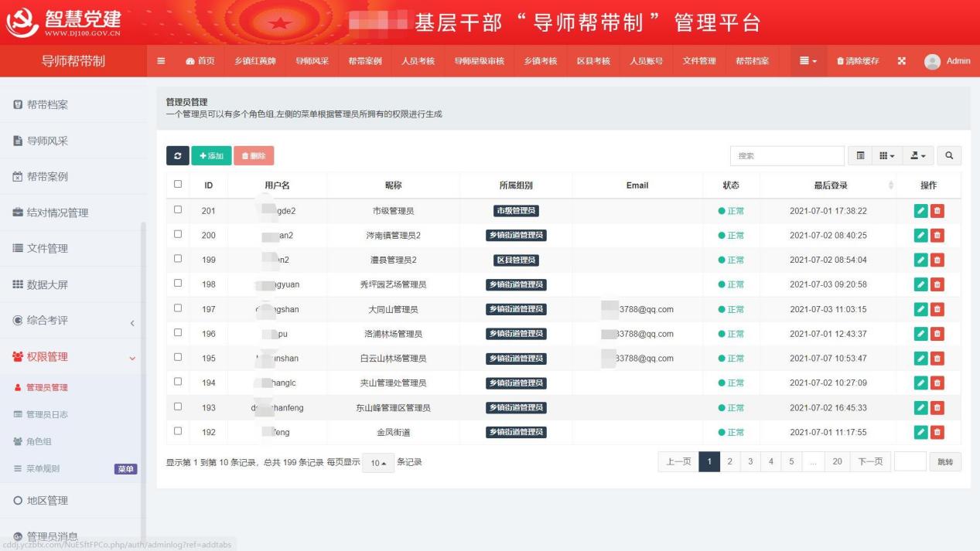Click the red trash icon for row 198
This screenshot has width=980, height=551.
(x=937, y=284)
